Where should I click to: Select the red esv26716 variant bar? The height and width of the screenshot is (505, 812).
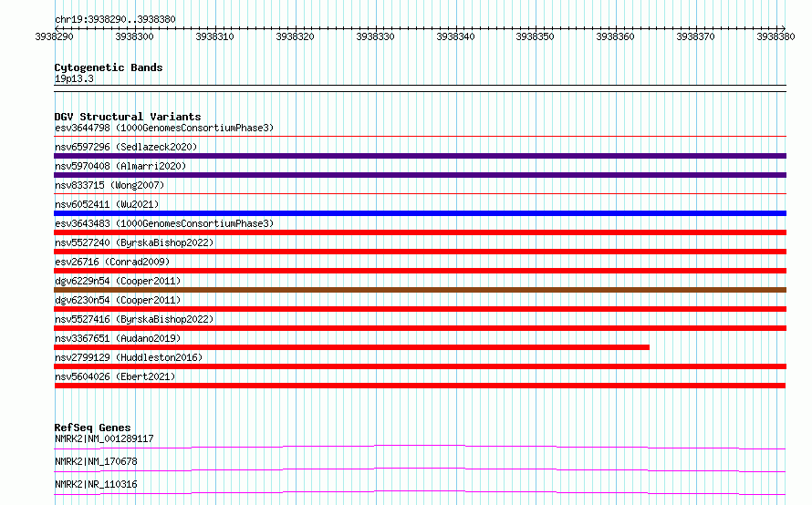pyautogui.click(x=420, y=271)
